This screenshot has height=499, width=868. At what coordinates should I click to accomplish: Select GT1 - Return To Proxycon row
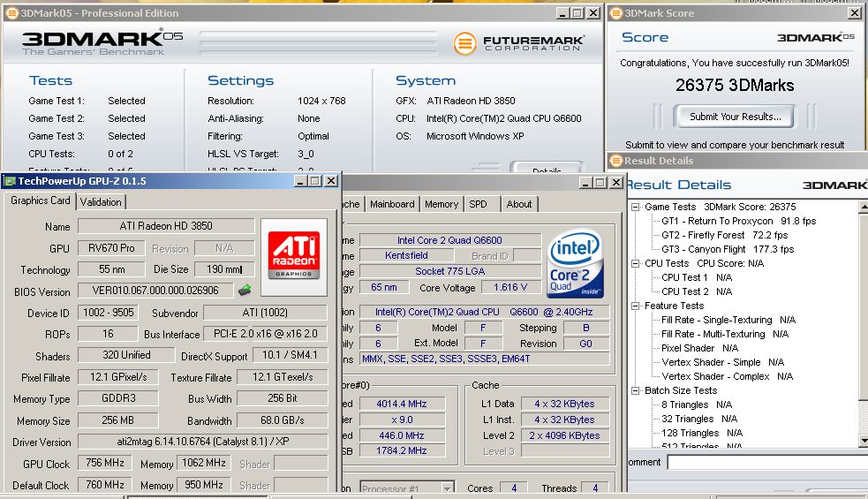click(x=738, y=221)
